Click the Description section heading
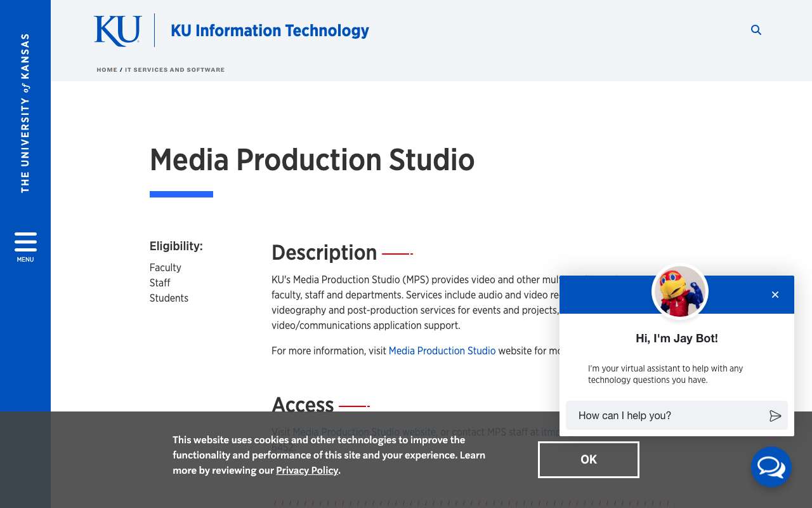812x508 pixels. pyautogui.click(x=324, y=253)
